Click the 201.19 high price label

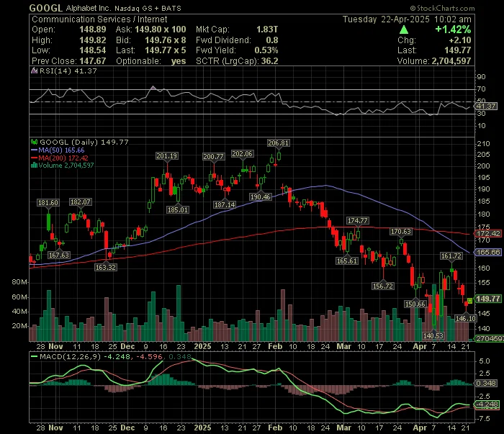(166, 155)
